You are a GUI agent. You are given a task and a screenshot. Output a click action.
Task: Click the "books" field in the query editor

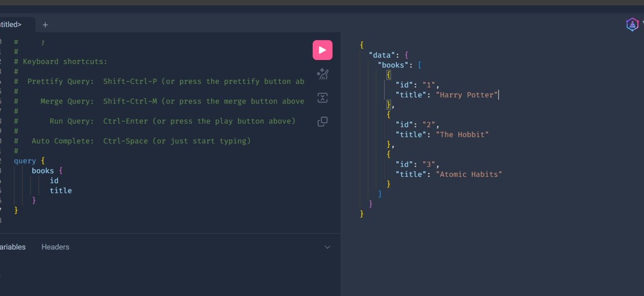(43, 171)
